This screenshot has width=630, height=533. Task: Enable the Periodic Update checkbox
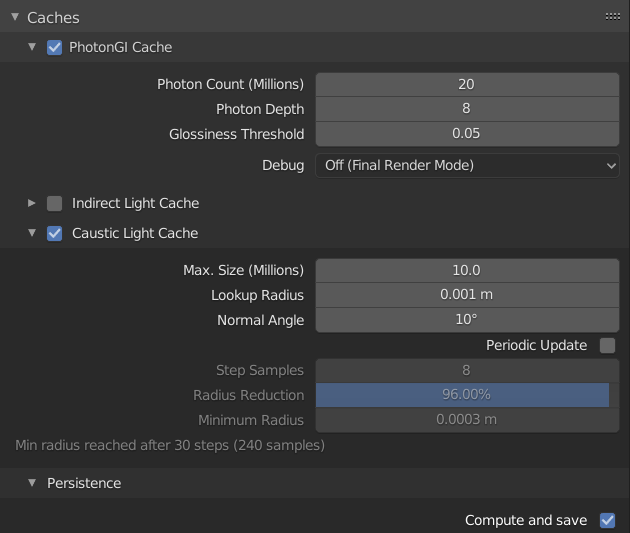coord(607,345)
